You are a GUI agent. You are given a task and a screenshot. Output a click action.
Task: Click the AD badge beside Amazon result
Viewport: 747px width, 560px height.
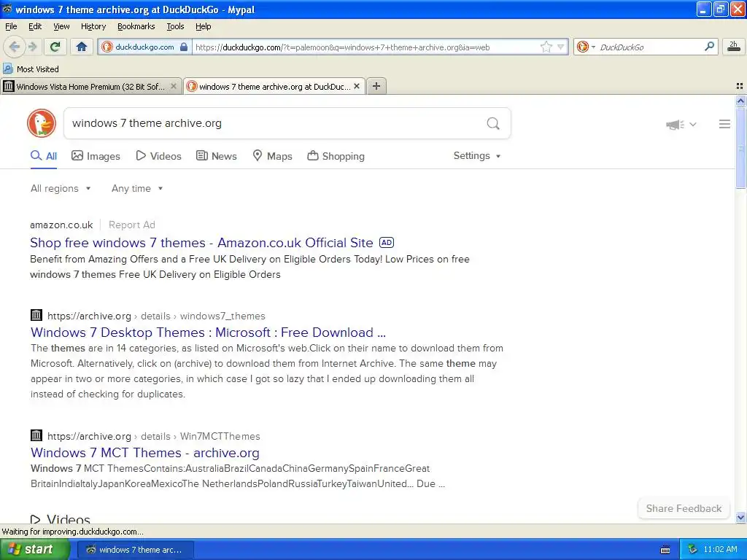click(x=387, y=242)
